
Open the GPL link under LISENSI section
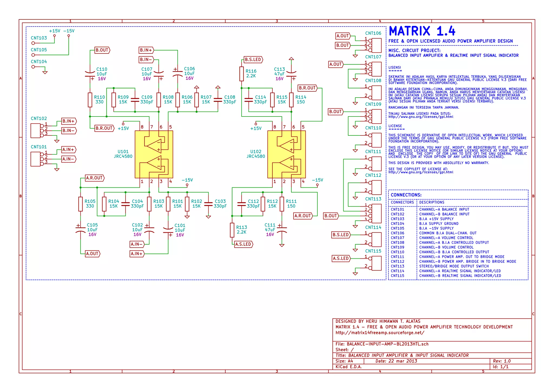point(421,117)
